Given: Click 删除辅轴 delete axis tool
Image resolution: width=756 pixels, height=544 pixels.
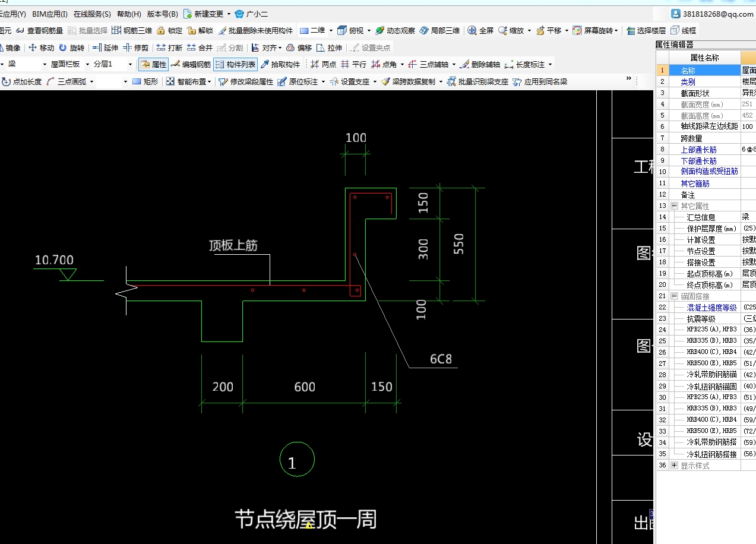Looking at the screenshot, I should coord(480,64).
